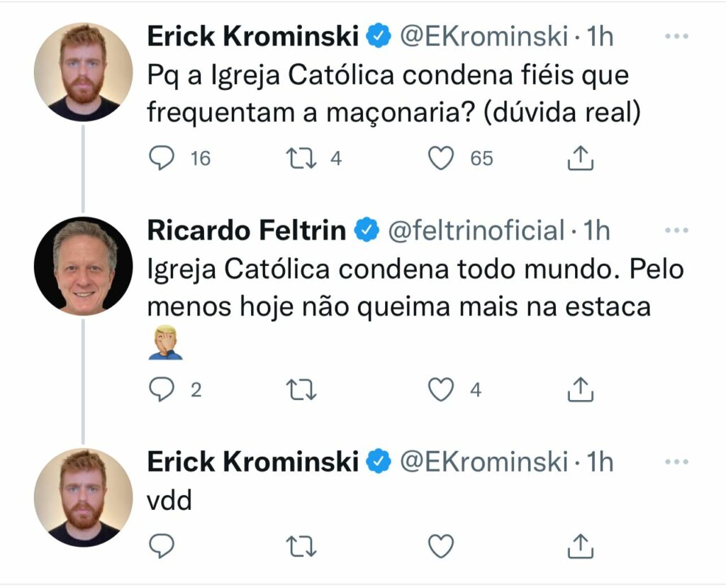Open the @feltrinoficial profile handle
Screen dimensions: 726x588
(475, 231)
